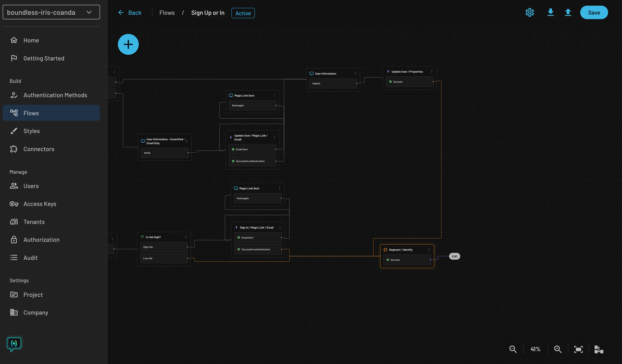Click the export flow download icon
Image resolution: width=622 pixels, height=364 pixels.
click(x=551, y=12)
